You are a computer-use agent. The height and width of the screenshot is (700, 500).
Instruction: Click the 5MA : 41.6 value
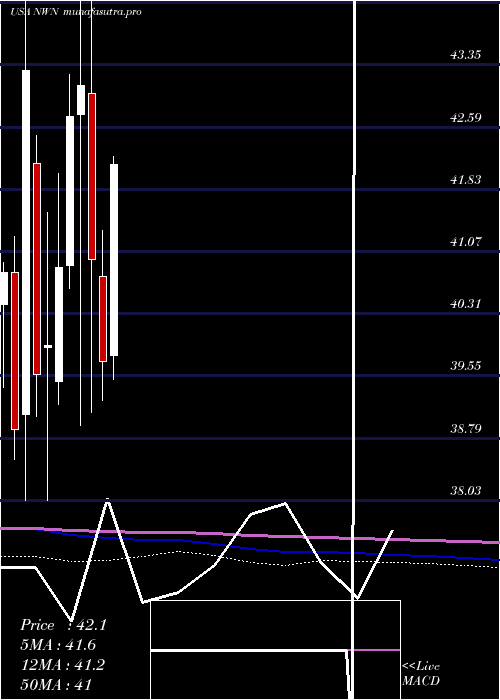point(58,645)
